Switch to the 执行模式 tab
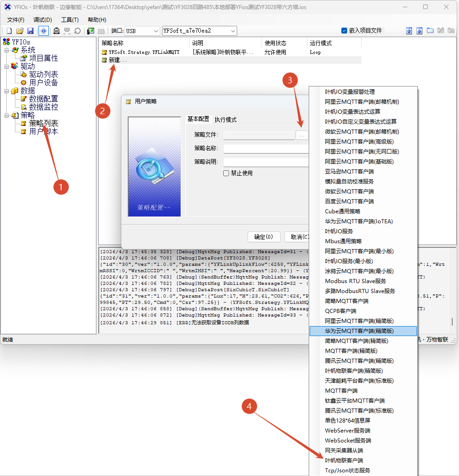Viewport: 459px width, 476px height. pyautogui.click(x=225, y=120)
